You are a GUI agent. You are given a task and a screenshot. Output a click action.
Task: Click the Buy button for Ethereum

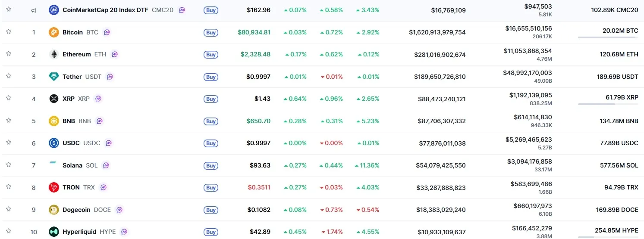tap(211, 55)
